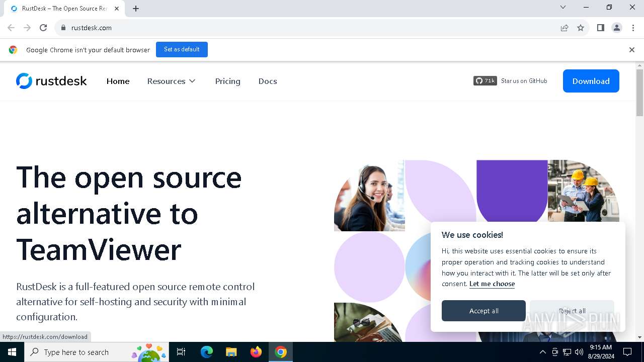Reload the rustdesk.com page
This screenshot has height=362, width=644.
(43, 28)
